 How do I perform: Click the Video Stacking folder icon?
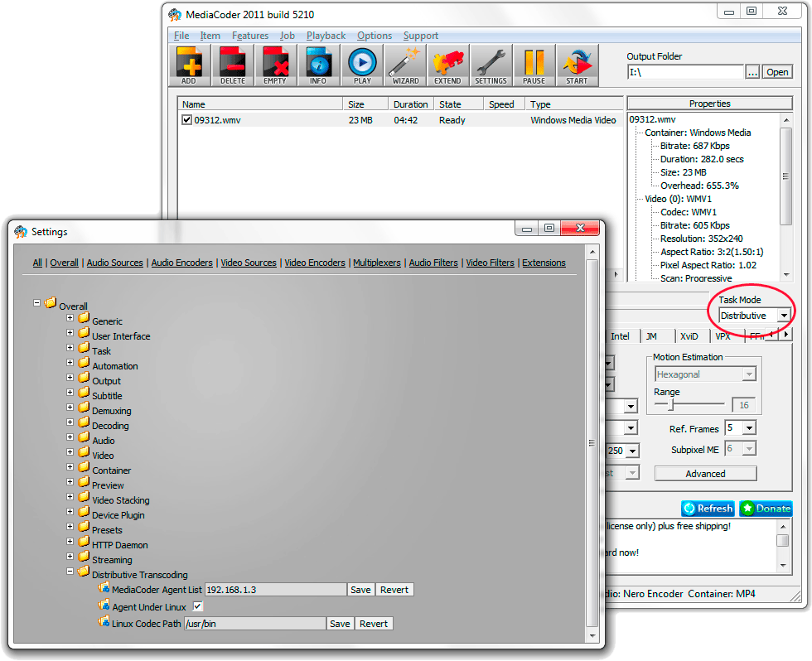84,496
